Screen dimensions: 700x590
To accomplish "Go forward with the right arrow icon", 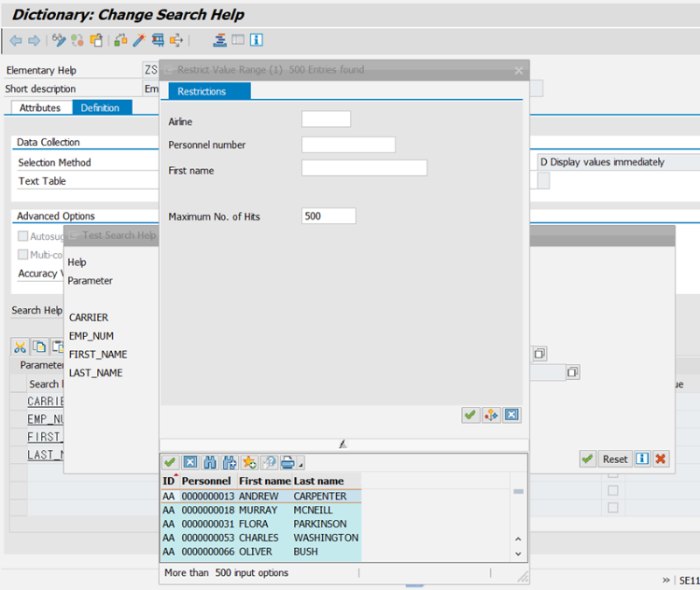I will 34,40.
